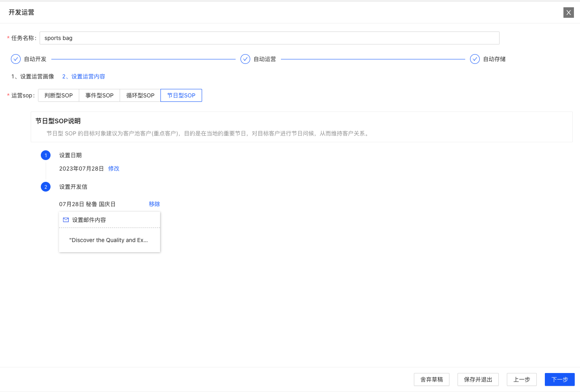Click the mail envelope icon
Image resolution: width=580 pixels, height=392 pixels.
point(66,220)
